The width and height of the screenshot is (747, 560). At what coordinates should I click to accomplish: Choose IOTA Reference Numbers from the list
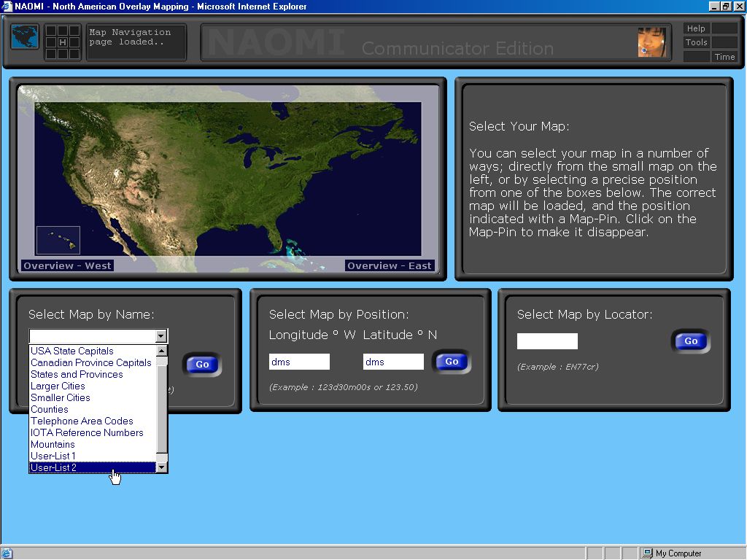(x=93, y=433)
